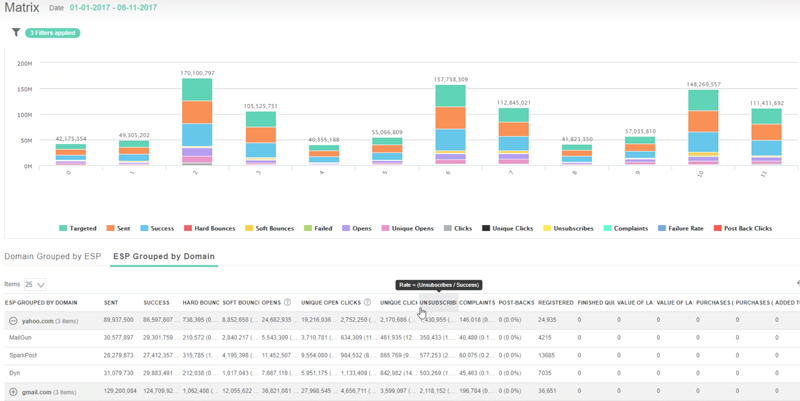800x401 pixels.
Task: Toggle the Success legend swatch
Action: [144, 229]
